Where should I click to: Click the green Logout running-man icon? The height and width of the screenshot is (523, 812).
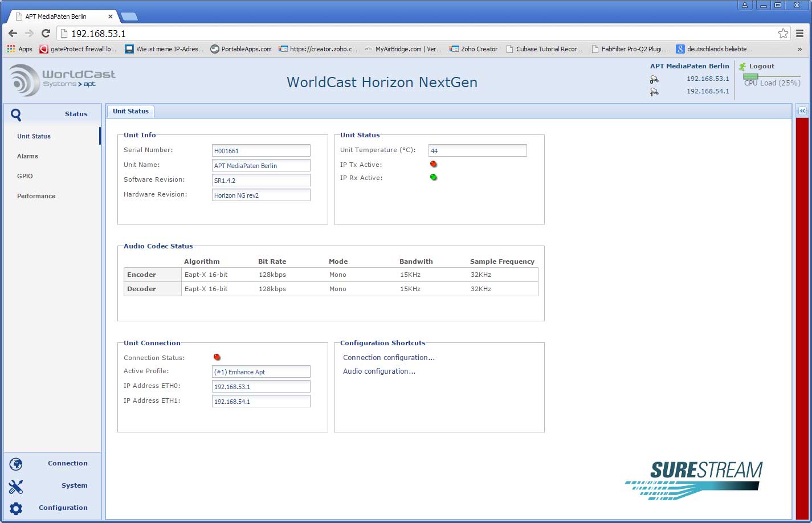tap(742, 67)
